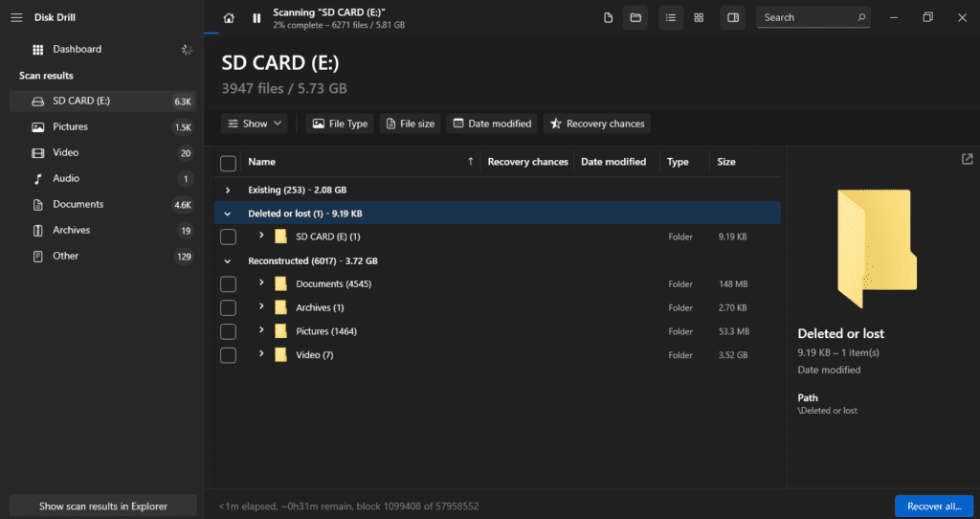The image size is (980, 519).
Task: Click the file view icon in toolbar
Action: (x=609, y=17)
